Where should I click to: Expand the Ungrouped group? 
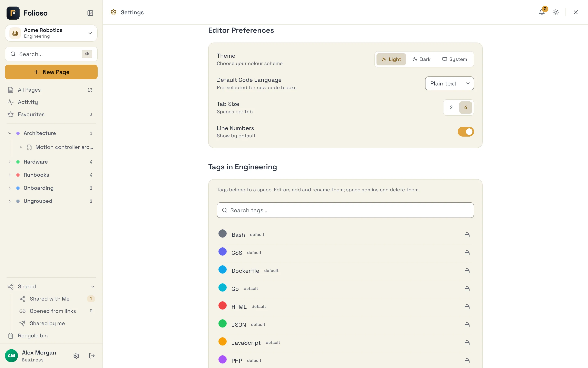tap(10, 201)
